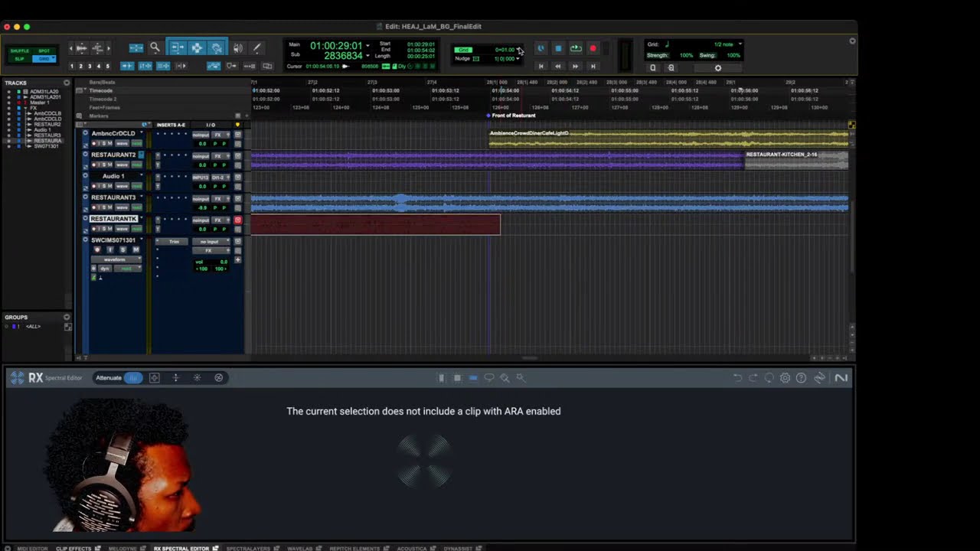Viewport: 980px width, 551px height.
Task: Click the fast forward transport button
Action: (576, 67)
